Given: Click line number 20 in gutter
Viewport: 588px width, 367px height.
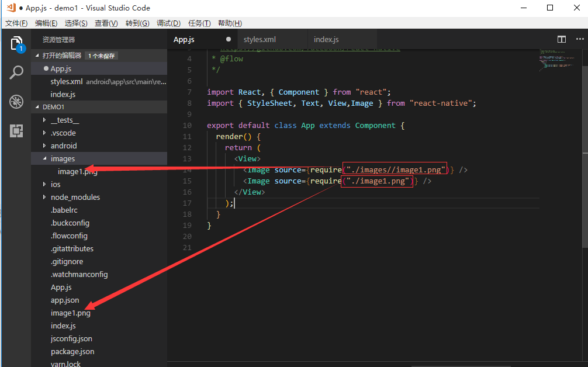Looking at the screenshot, I should (187, 236).
